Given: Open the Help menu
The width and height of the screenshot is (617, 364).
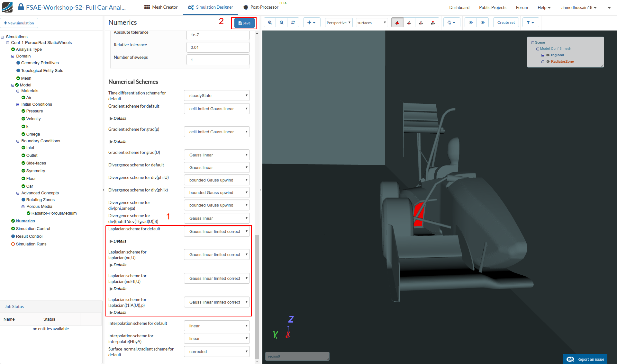Looking at the screenshot, I should tap(544, 7).
